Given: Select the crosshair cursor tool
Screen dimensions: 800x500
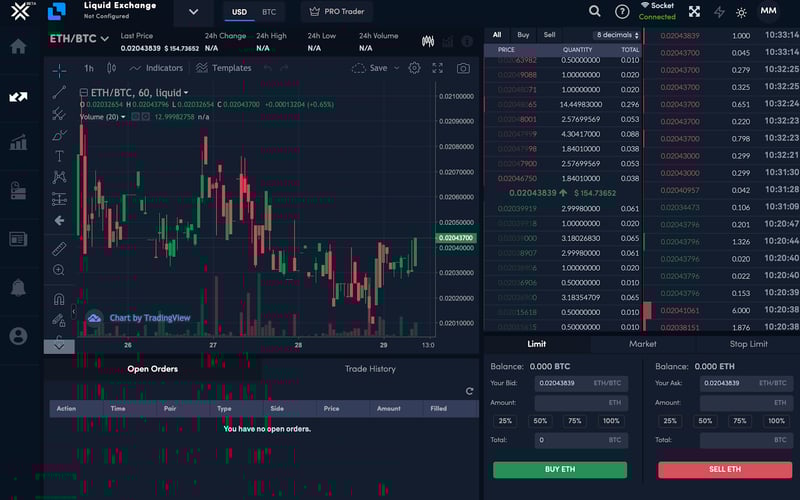Looking at the screenshot, I should (59, 70).
